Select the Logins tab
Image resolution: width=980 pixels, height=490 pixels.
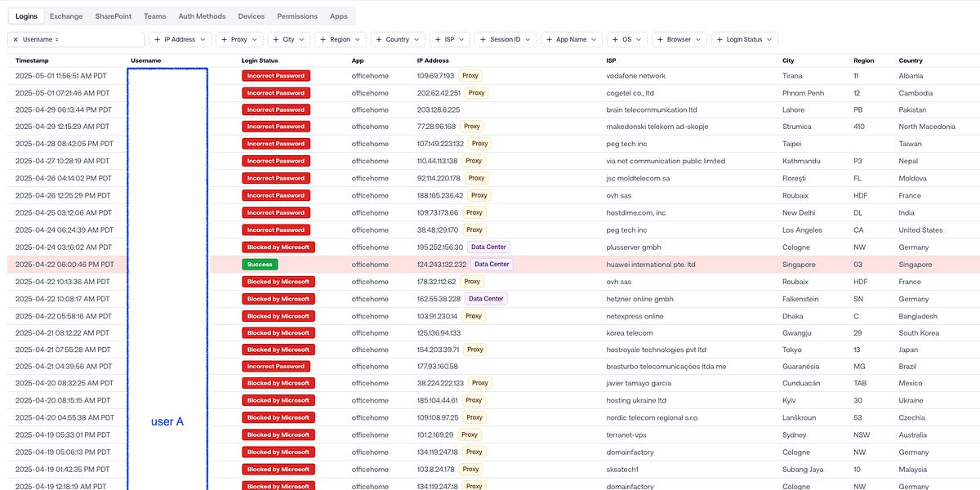tap(26, 16)
